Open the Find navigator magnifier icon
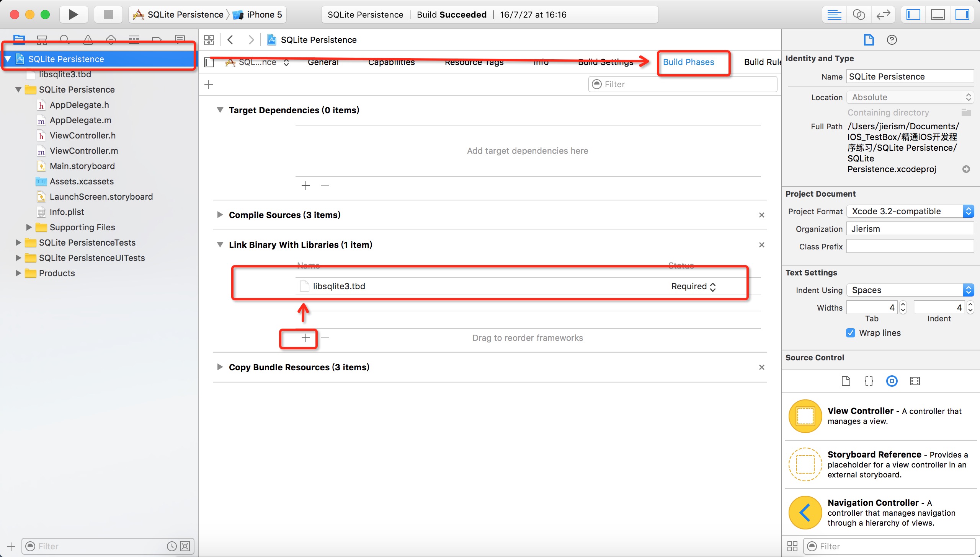This screenshot has height=557, width=980. [65, 39]
